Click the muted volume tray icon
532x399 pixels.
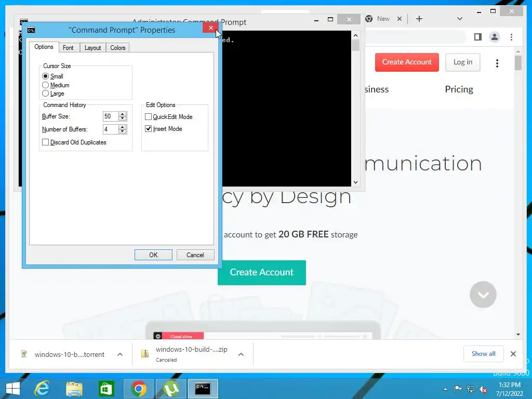coord(483,389)
